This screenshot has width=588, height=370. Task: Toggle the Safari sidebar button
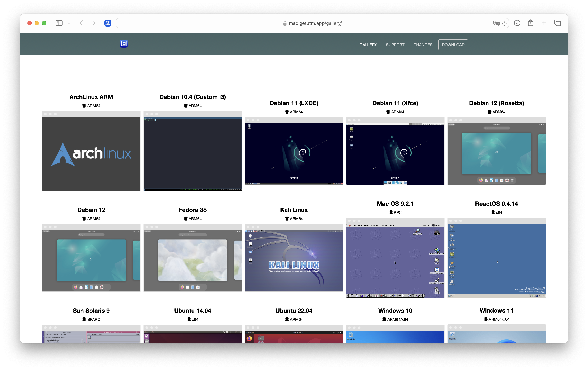[59, 23]
